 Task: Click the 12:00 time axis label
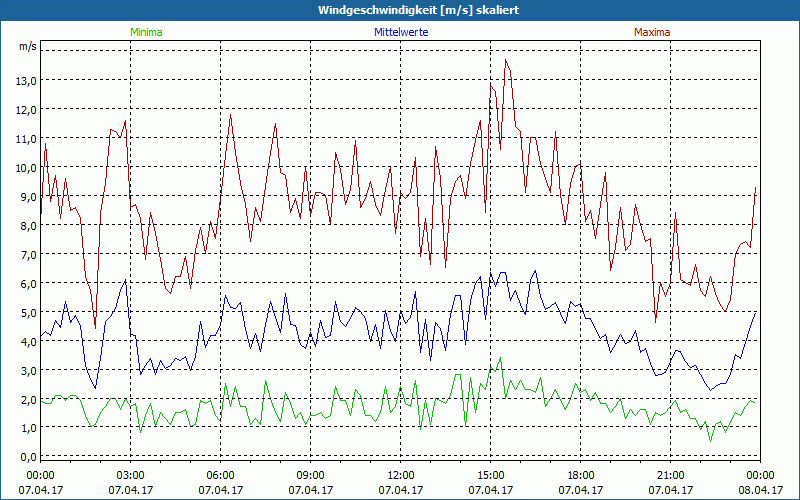[x=401, y=476]
